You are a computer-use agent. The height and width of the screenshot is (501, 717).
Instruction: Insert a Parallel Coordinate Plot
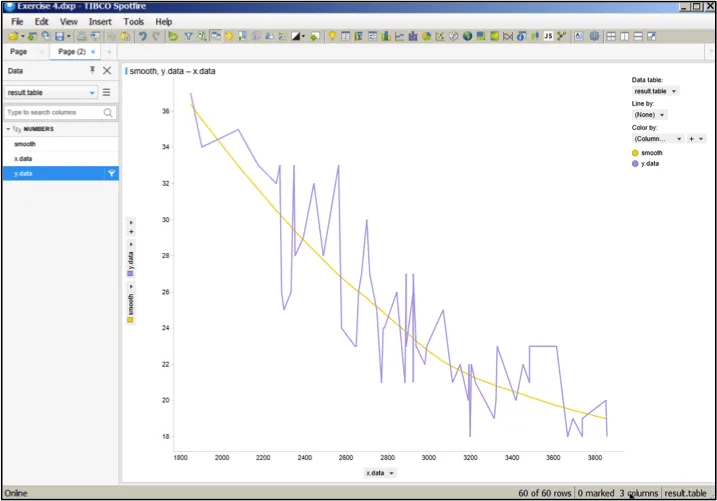[x=508, y=36]
